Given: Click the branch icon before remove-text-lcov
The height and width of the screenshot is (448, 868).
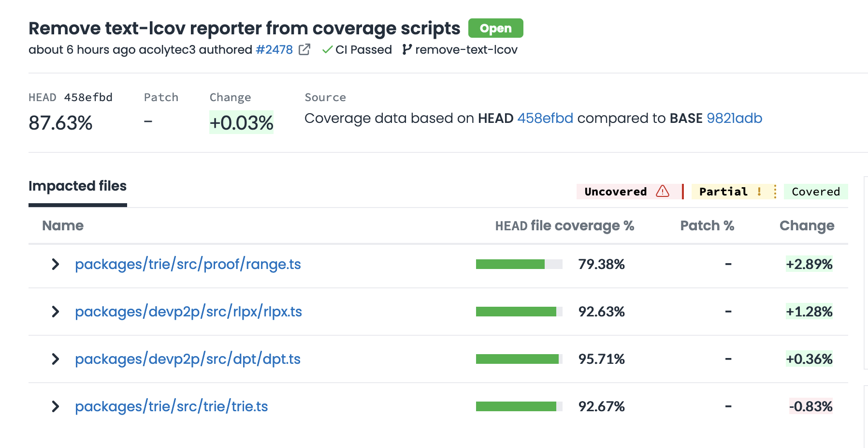Looking at the screenshot, I should 406,49.
